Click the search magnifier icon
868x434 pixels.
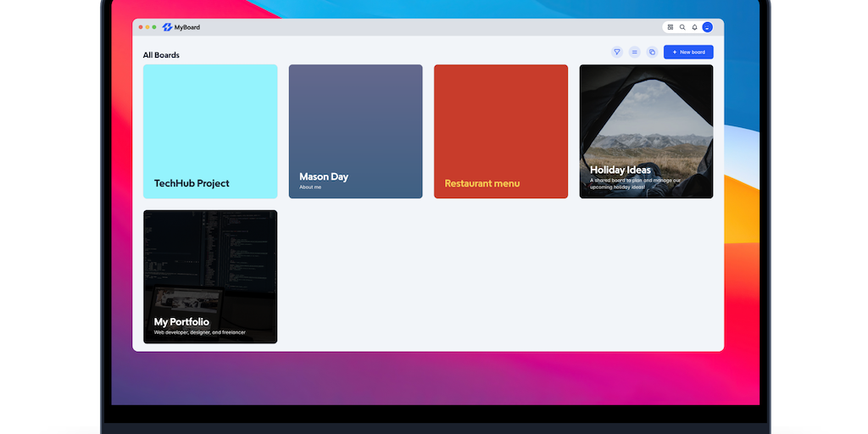tap(682, 27)
